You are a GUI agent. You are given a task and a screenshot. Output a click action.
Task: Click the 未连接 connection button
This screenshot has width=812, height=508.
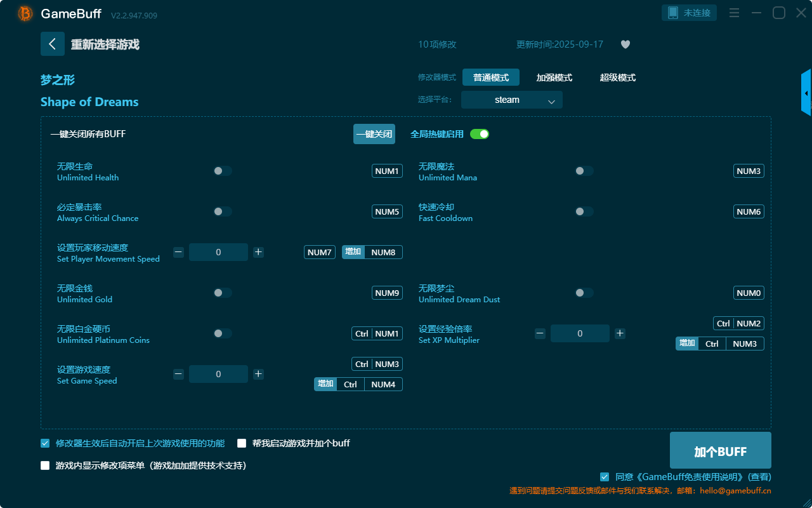click(690, 13)
